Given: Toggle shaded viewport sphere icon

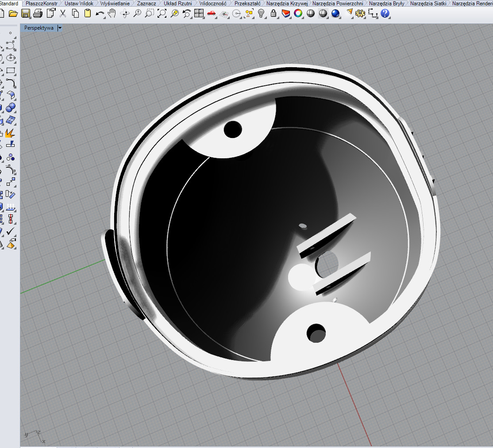Looking at the screenshot, I should click(x=311, y=14).
